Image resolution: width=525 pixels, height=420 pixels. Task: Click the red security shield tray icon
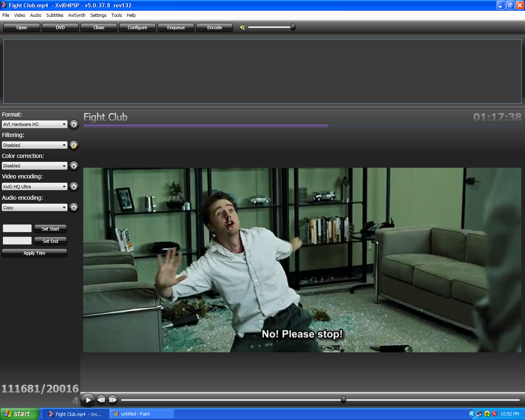coord(494,414)
